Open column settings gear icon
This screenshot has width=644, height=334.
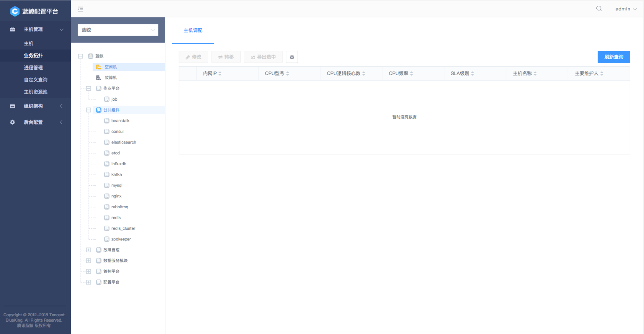[x=292, y=57]
